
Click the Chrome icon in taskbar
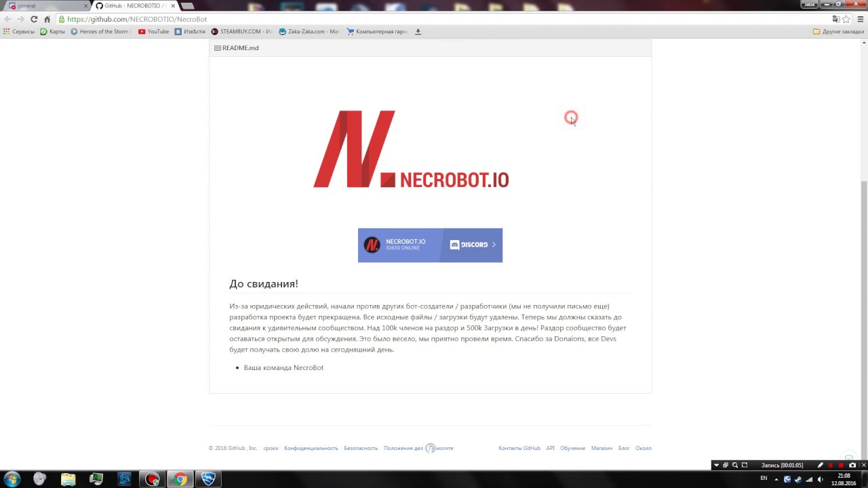coord(180,479)
